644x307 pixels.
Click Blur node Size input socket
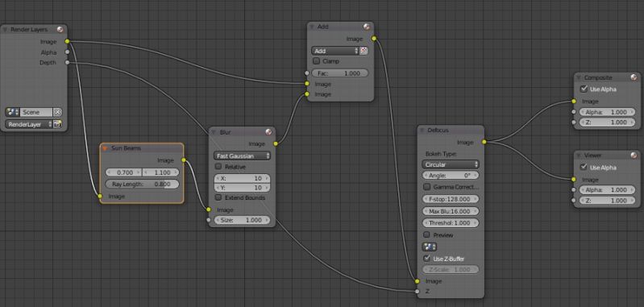209,220
